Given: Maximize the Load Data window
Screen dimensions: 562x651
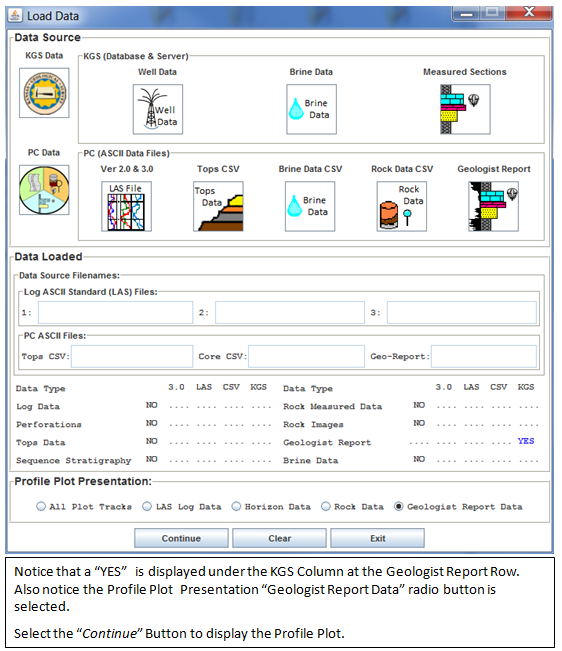Looking at the screenshot, I should point(493,13).
